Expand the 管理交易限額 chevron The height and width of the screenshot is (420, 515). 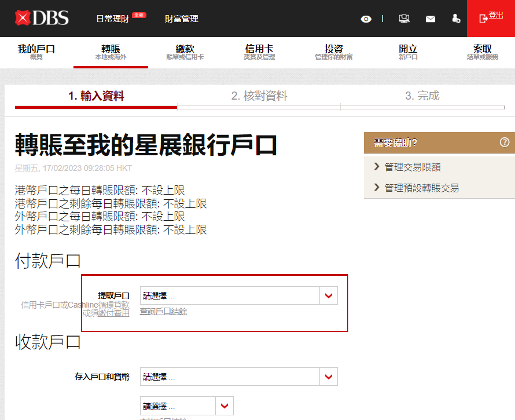click(377, 166)
